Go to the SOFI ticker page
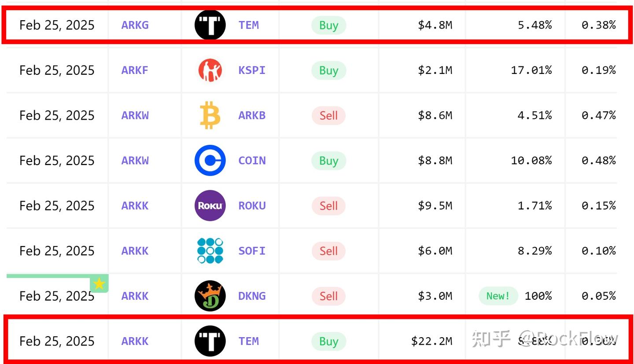This screenshot has height=364, width=634. (x=252, y=251)
